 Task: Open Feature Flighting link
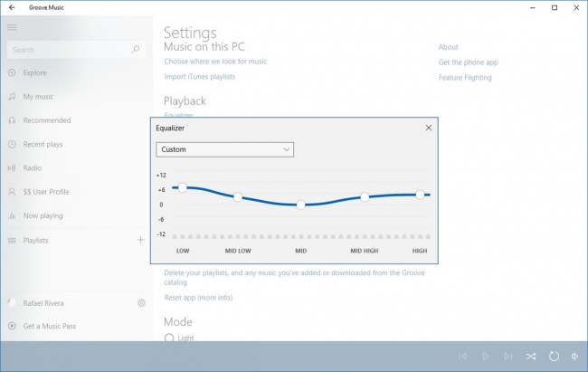(x=465, y=77)
